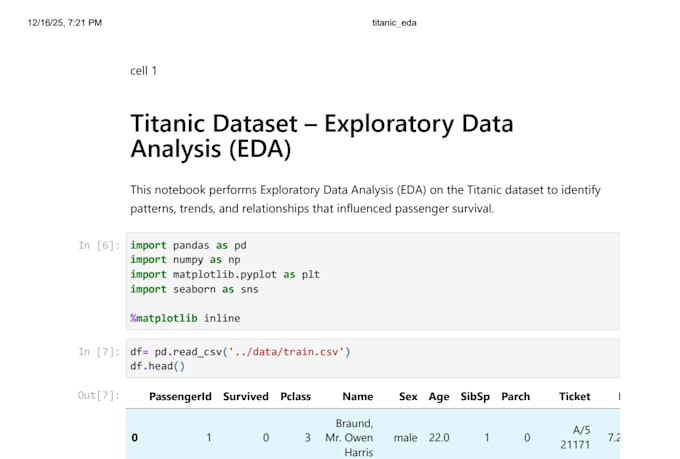Click '%matplotlib inline' magic line
Screen dimensions: 680x459
coord(185,318)
